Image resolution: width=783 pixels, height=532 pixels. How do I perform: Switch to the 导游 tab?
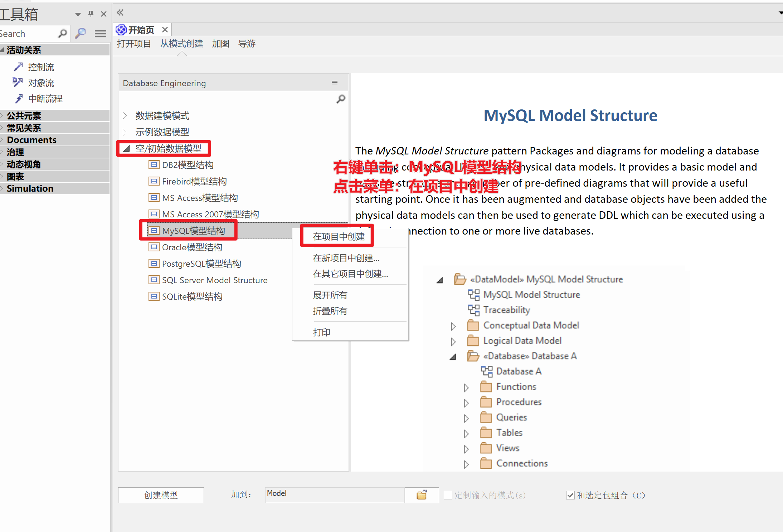(247, 44)
